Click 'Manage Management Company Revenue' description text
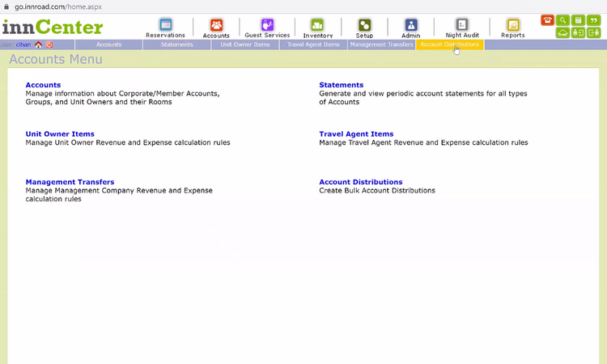 pos(119,195)
